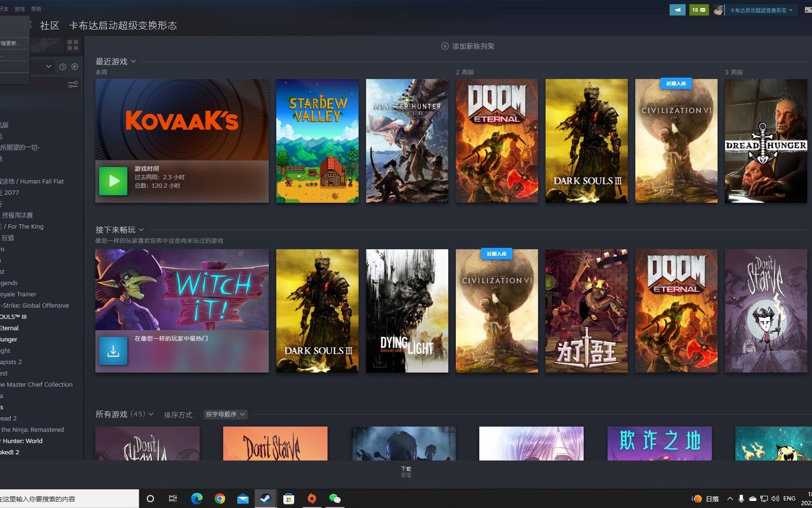Open the announcements megaphone icon
812x508 pixels.
click(x=677, y=10)
